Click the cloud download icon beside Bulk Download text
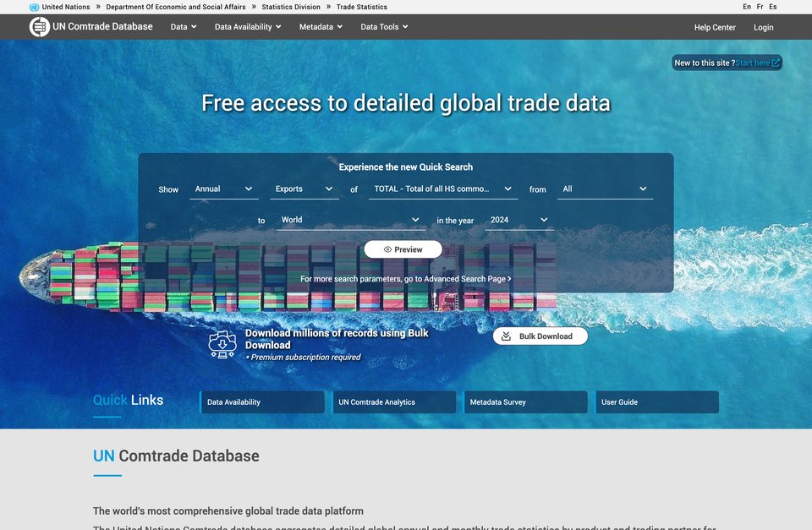The width and height of the screenshot is (812, 530). click(222, 345)
